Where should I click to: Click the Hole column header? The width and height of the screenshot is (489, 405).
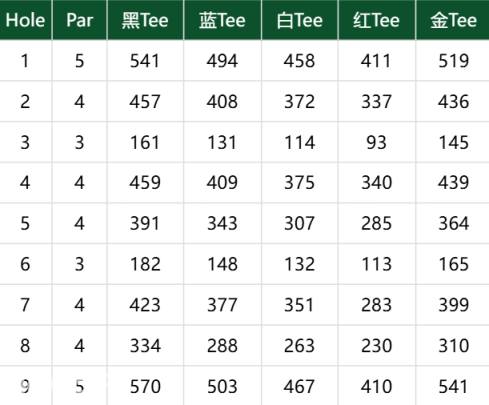(26, 20)
